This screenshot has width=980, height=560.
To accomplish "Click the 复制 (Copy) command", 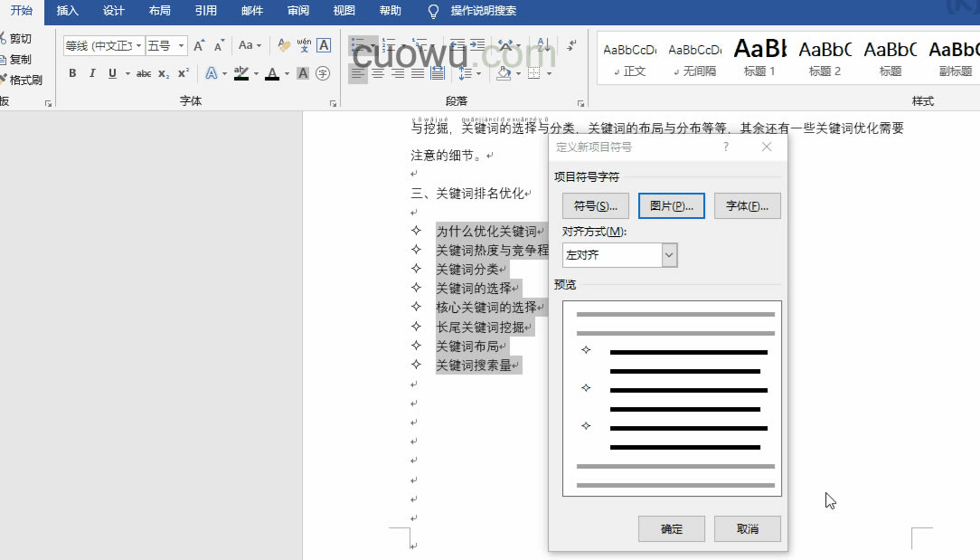I will 16,60.
